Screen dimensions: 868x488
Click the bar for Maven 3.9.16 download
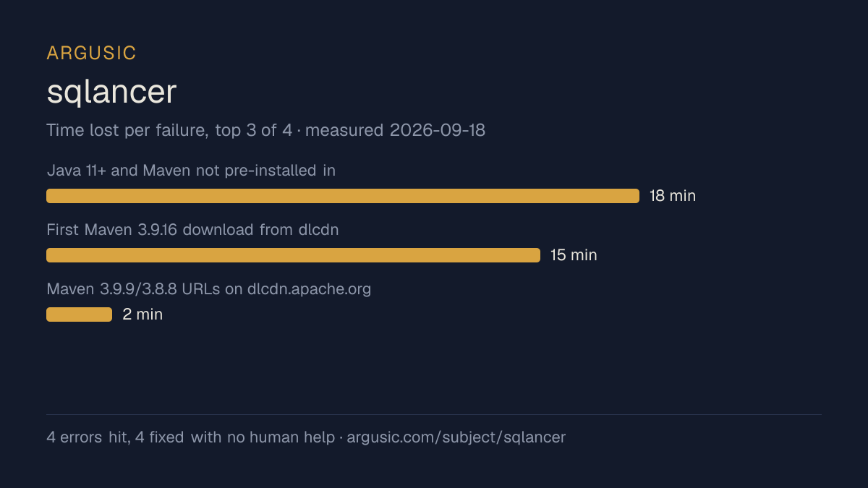coord(293,255)
